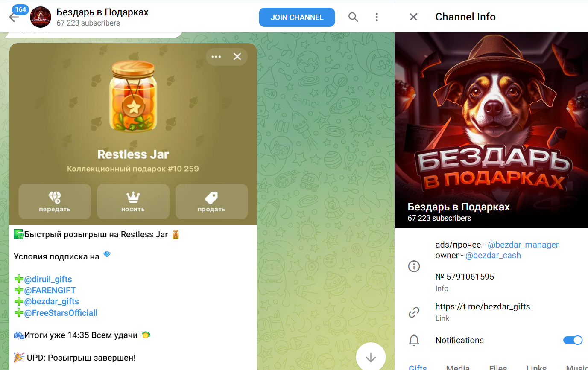
Task: Open the @bezdar_cash owner link
Action: (493, 255)
